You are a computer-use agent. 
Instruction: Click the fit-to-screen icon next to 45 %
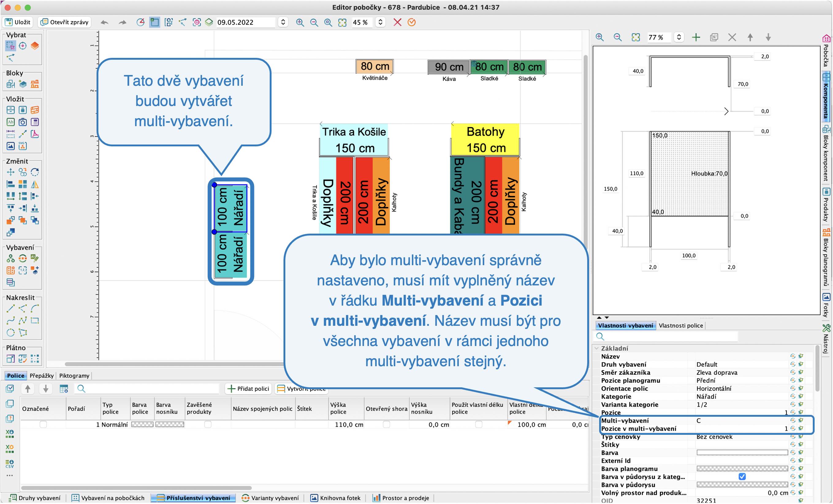pyautogui.click(x=342, y=22)
